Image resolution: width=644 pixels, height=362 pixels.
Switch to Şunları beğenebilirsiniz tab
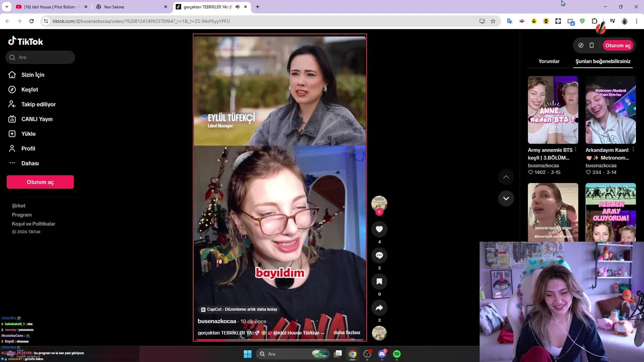[603, 61]
